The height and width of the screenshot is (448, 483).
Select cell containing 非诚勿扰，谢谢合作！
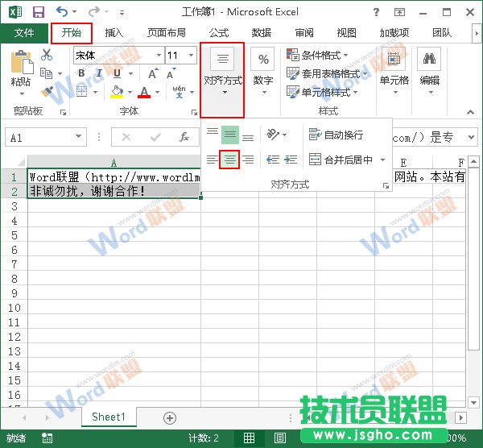pos(114,191)
